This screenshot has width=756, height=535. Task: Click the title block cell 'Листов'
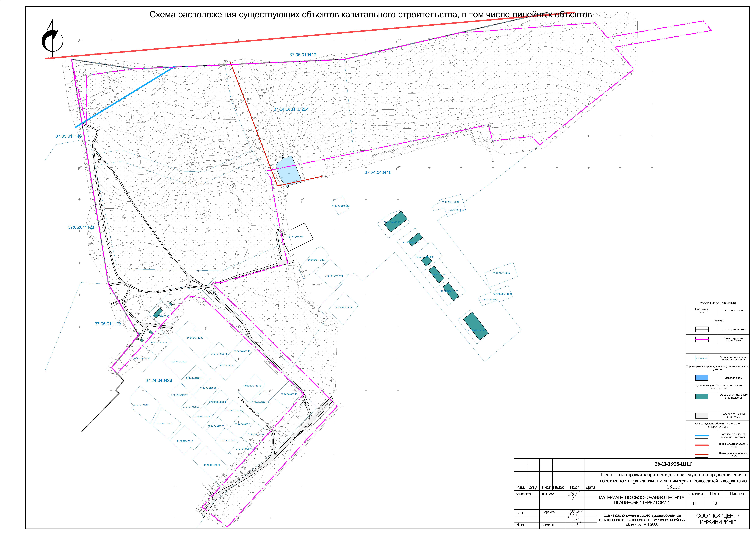[x=737, y=494]
